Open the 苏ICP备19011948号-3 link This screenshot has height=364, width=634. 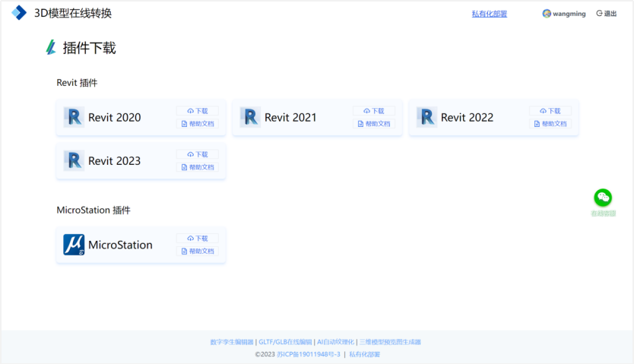309,354
